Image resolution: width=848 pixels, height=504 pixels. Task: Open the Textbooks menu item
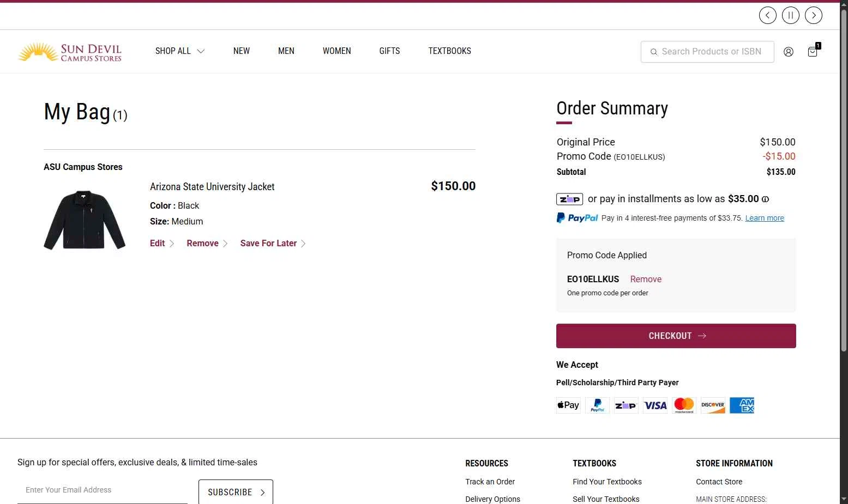point(449,51)
